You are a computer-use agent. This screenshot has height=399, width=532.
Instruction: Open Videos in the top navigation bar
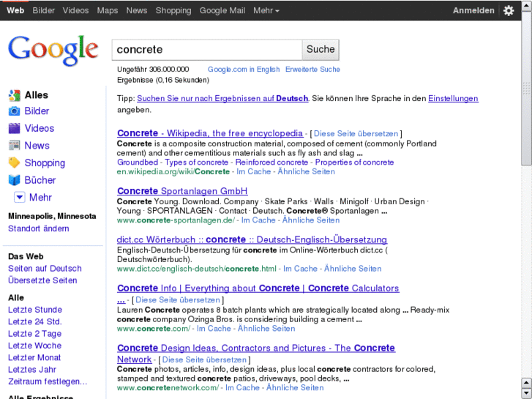point(75,10)
